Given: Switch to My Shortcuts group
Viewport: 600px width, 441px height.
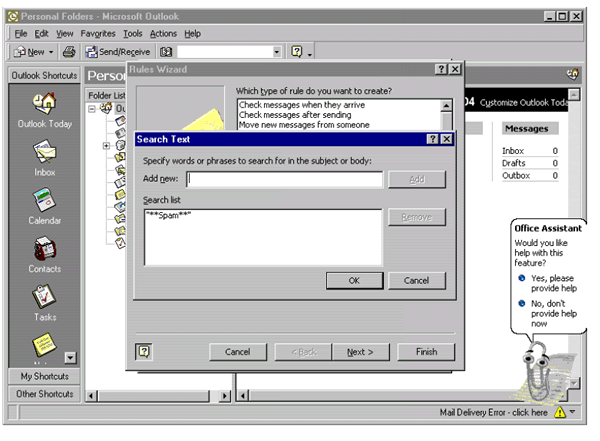Looking at the screenshot, I should 44,376.
